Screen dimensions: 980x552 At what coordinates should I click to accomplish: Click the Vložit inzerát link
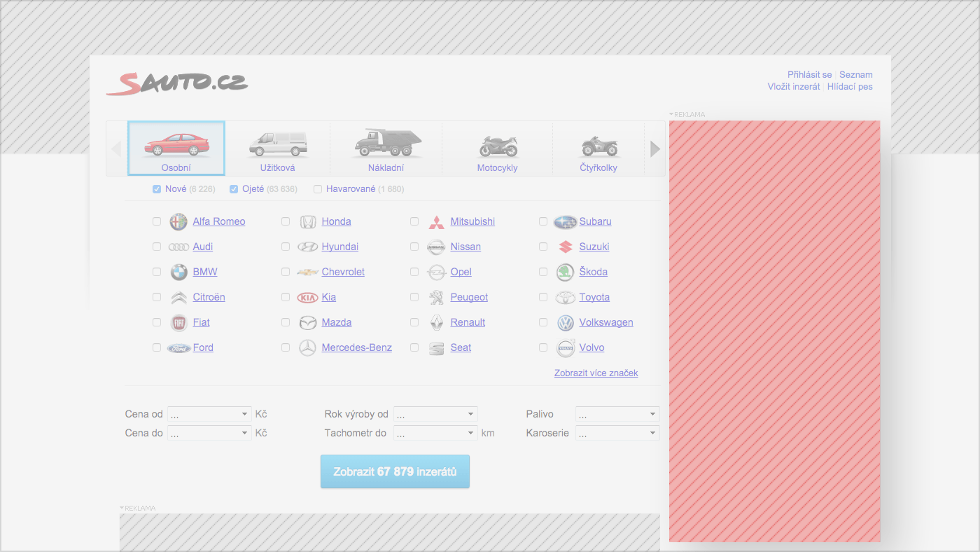[x=793, y=87]
